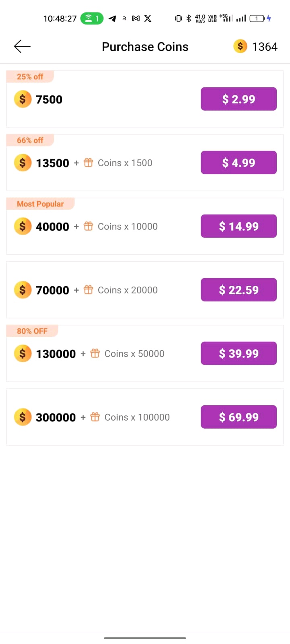
Task: Click the coin icon next to 7500
Action: pos(23,99)
